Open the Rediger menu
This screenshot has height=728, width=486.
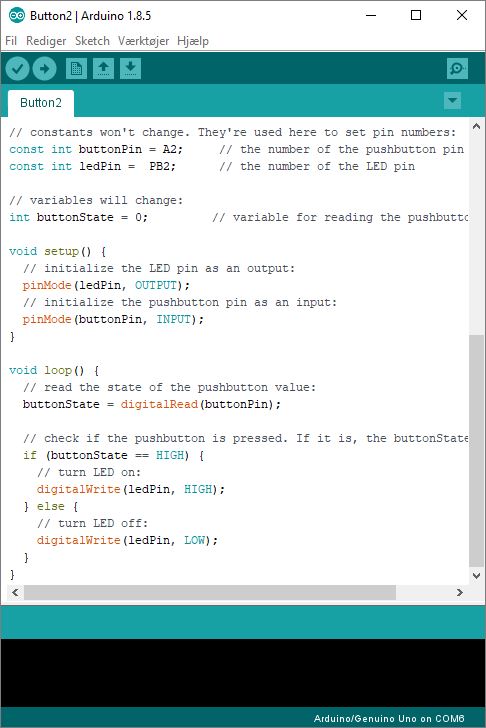coord(46,41)
